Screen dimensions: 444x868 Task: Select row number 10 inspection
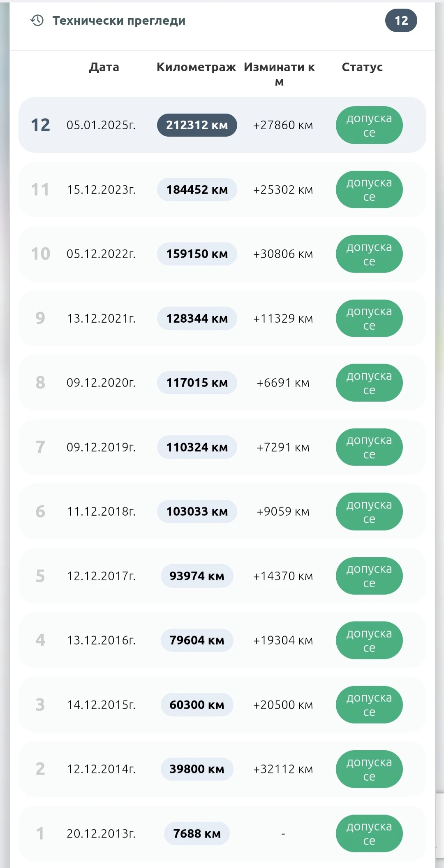point(40,254)
